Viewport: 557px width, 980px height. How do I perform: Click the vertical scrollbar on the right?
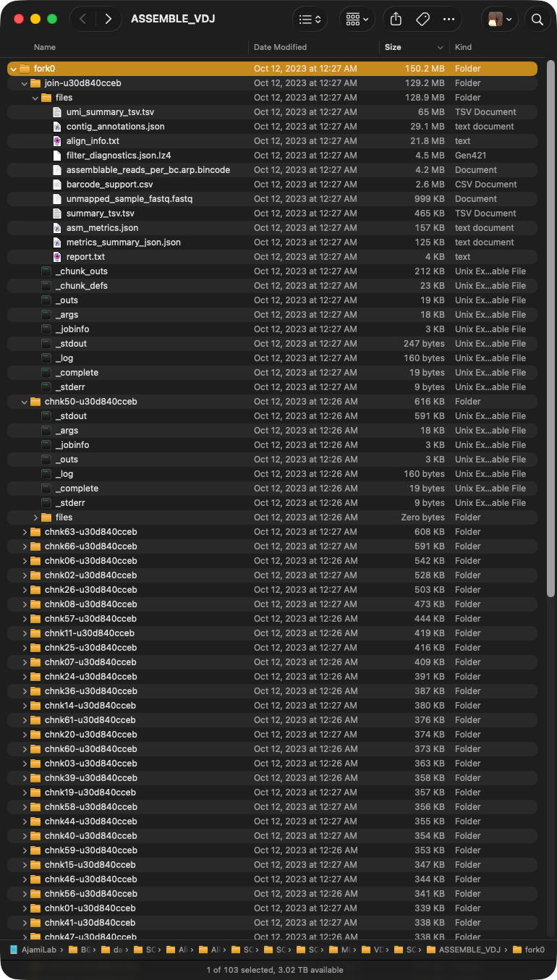click(x=551, y=290)
